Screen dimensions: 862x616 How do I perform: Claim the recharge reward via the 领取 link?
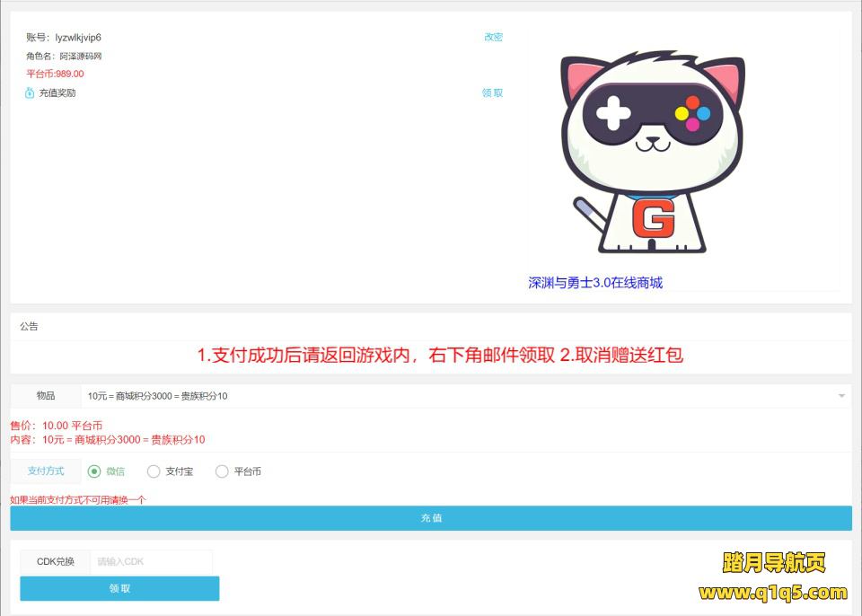(x=492, y=92)
